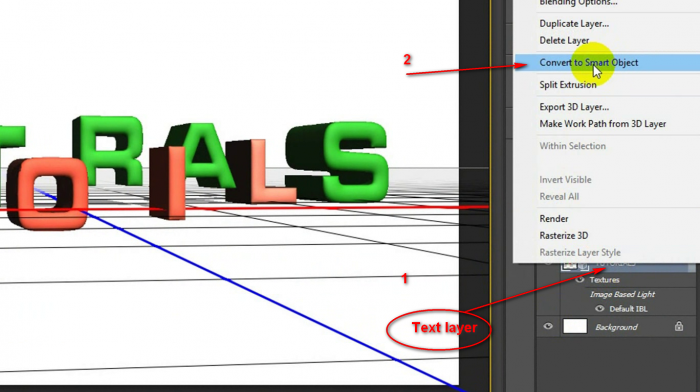Click the Textures label in layers
The image size is (700, 392).
pos(604,280)
